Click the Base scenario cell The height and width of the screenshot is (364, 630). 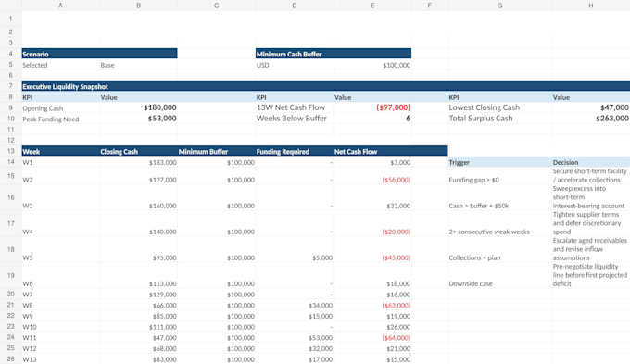pyautogui.click(x=139, y=65)
